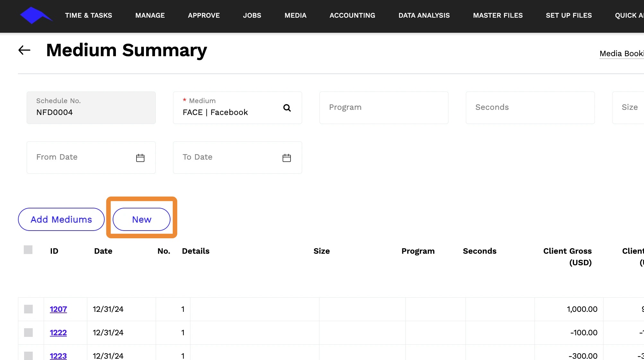This screenshot has width=644, height=360.
Task: Click the Seconds input field
Action: click(x=530, y=108)
